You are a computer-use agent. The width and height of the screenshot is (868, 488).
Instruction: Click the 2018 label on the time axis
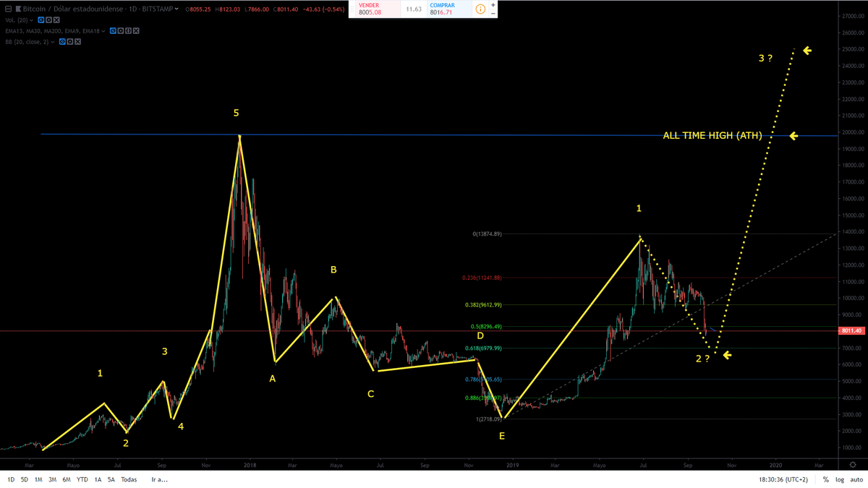coord(250,465)
